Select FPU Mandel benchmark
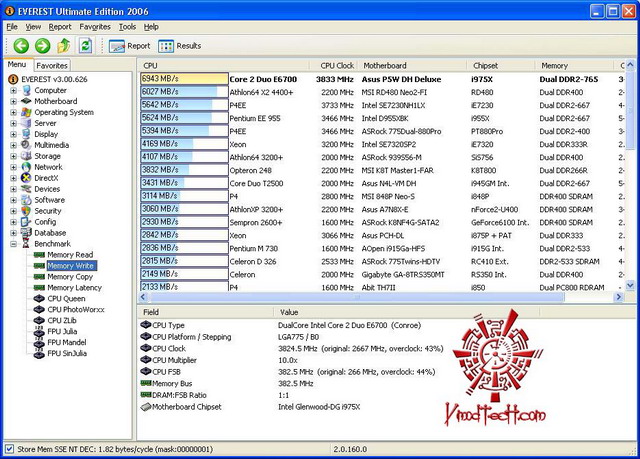Screen dimensions: 640x459 point(67,343)
